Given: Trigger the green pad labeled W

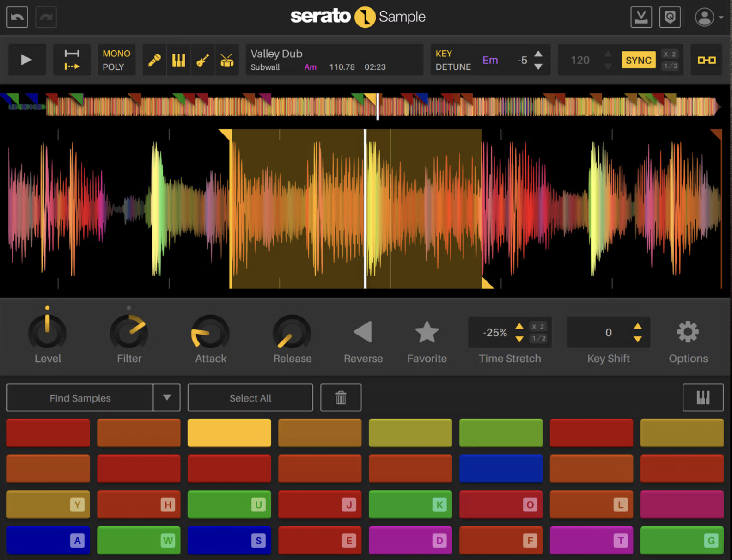Looking at the screenshot, I should click(139, 540).
